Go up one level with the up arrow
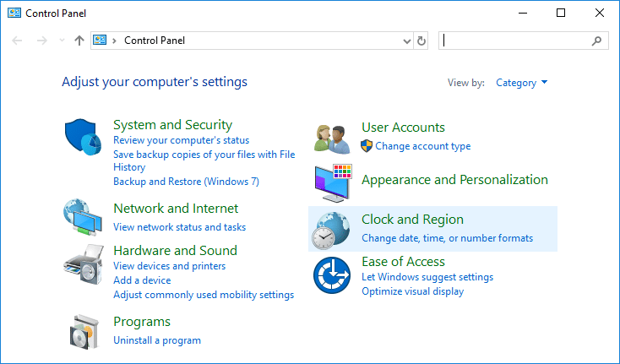 (x=79, y=41)
